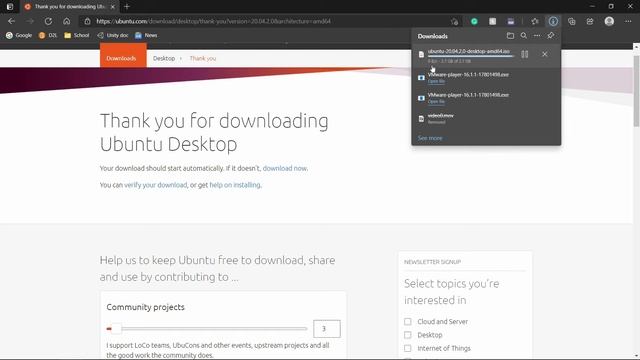Click the browser forward arrow
The height and width of the screenshot is (360, 640).
click(x=30, y=21)
